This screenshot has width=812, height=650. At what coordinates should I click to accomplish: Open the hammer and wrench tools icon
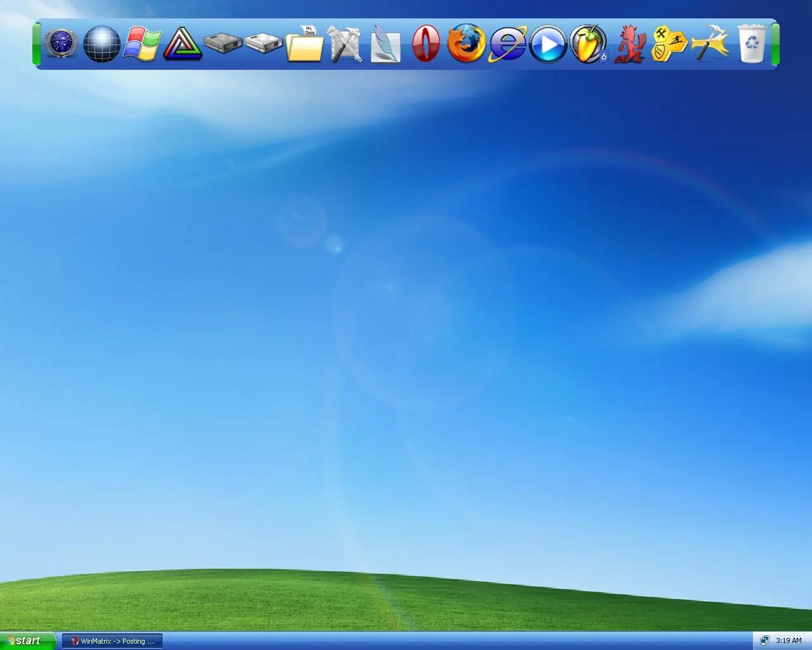pyautogui.click(x=345, y=44)
